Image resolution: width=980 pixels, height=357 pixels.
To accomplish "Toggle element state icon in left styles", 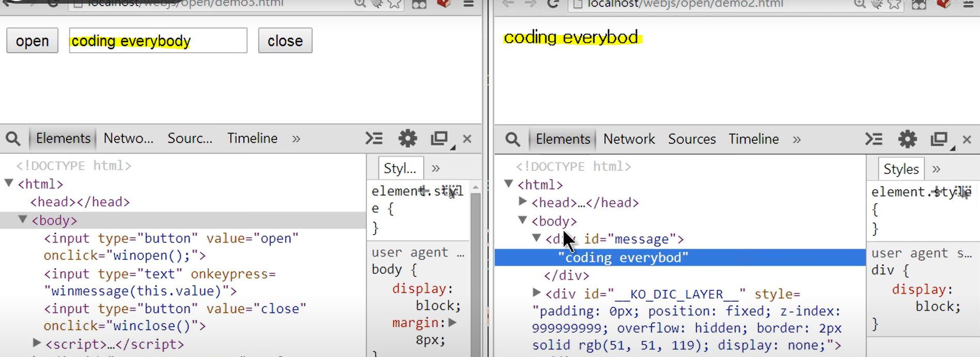I will point(451,191).
